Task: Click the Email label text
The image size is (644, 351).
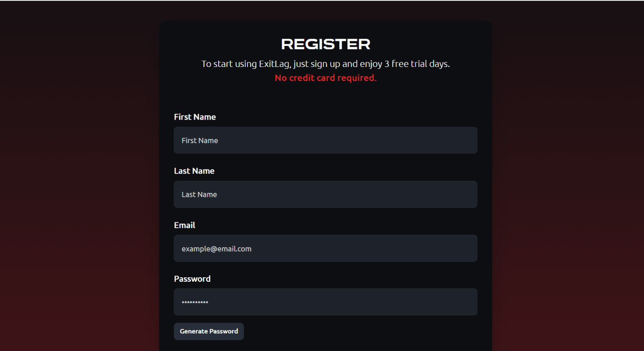Action: 185,225
